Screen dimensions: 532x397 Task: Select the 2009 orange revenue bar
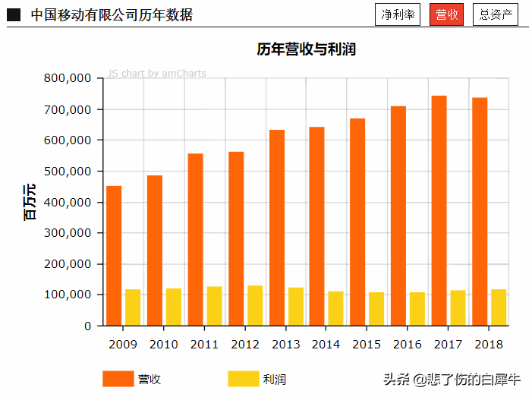click(114, 256)
